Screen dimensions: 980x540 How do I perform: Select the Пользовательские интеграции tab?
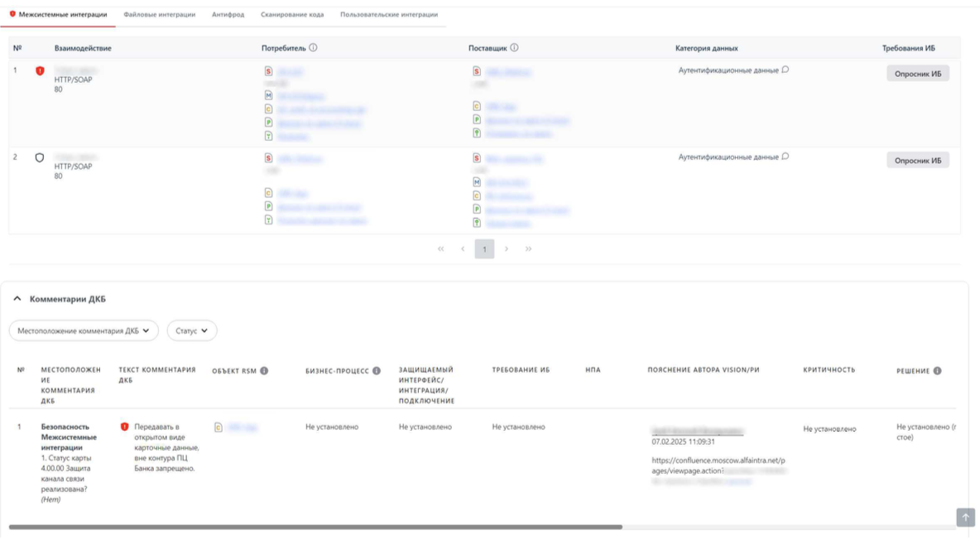click(389, 14)
